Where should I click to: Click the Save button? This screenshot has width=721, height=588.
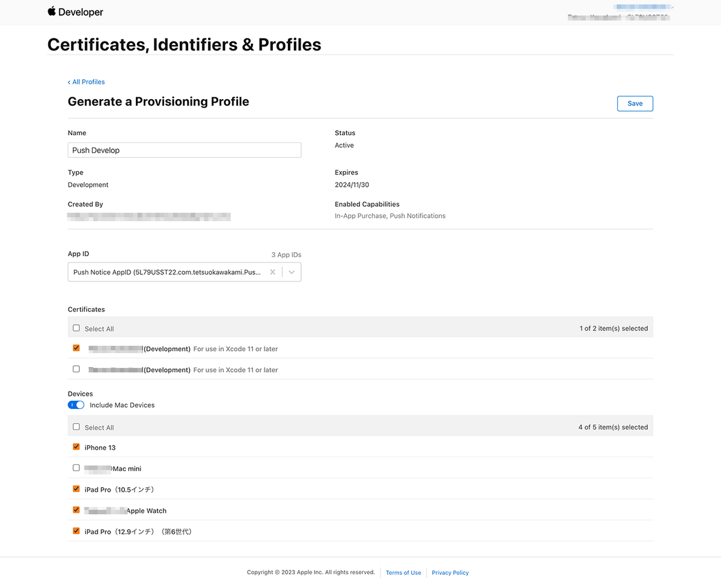634,103
